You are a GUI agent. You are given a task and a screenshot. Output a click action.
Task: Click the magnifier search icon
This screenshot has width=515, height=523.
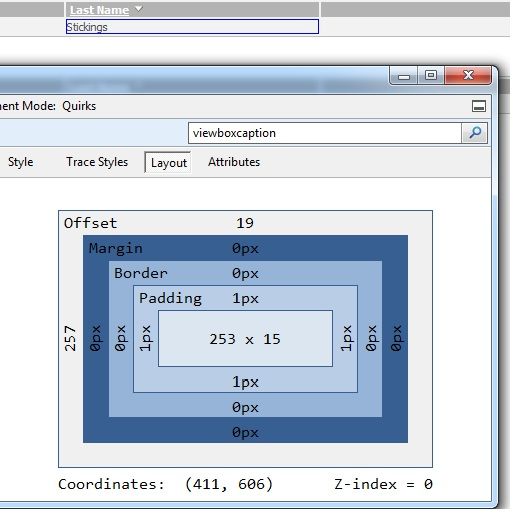474,133
